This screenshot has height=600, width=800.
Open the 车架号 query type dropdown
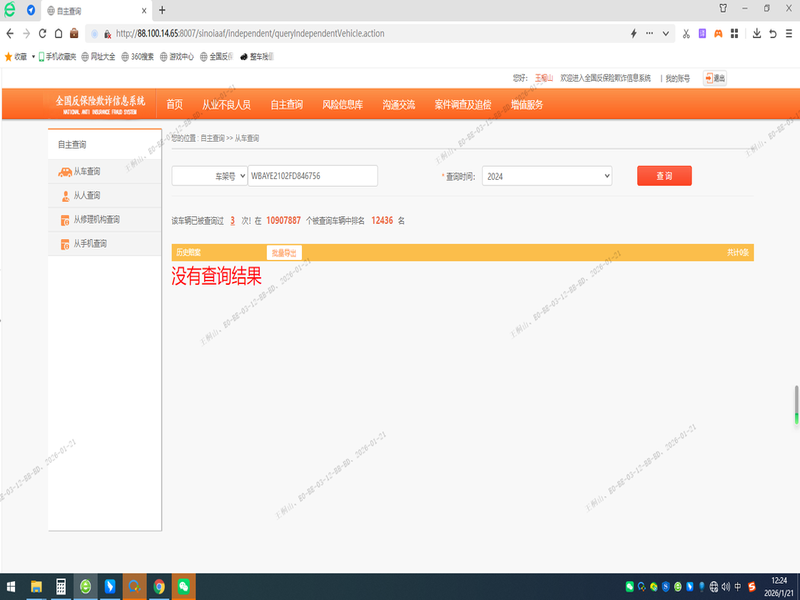[x=209, y=176]
